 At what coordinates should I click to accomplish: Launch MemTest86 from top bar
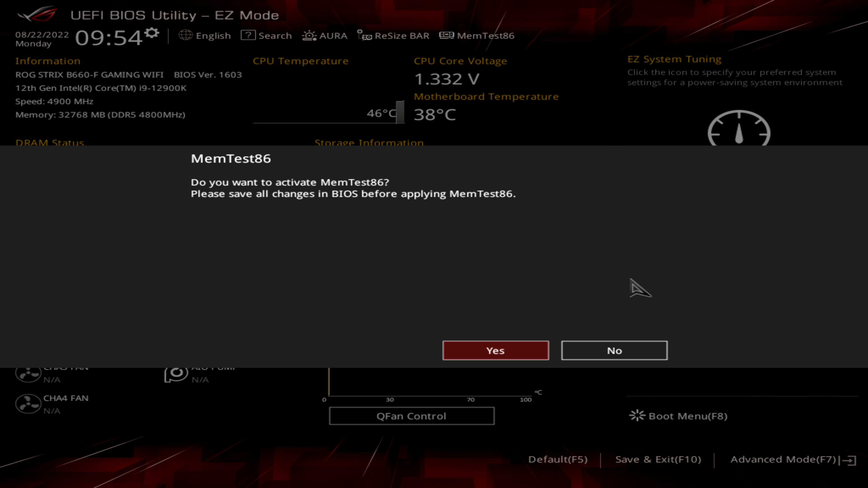tap(477, 35)
